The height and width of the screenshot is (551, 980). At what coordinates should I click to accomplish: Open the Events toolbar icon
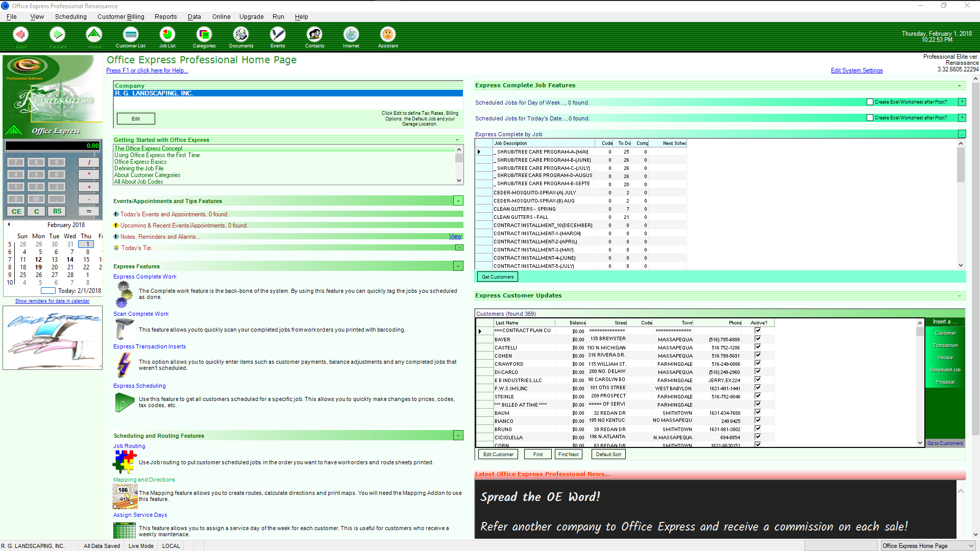(x=278, y=35)
